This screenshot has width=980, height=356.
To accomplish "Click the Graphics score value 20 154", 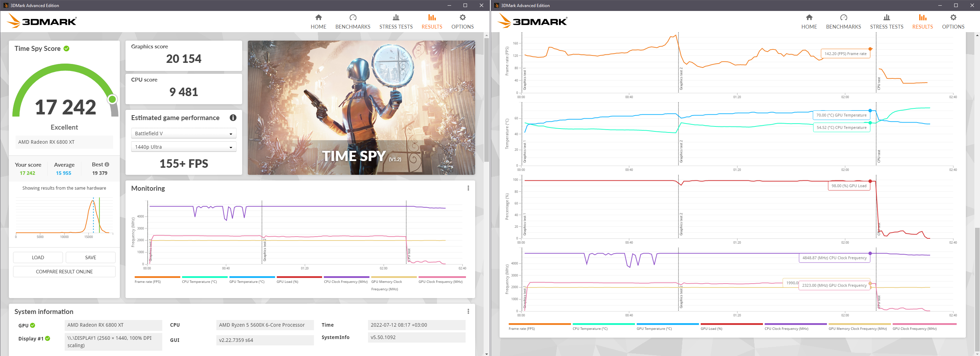I will 184,59.
